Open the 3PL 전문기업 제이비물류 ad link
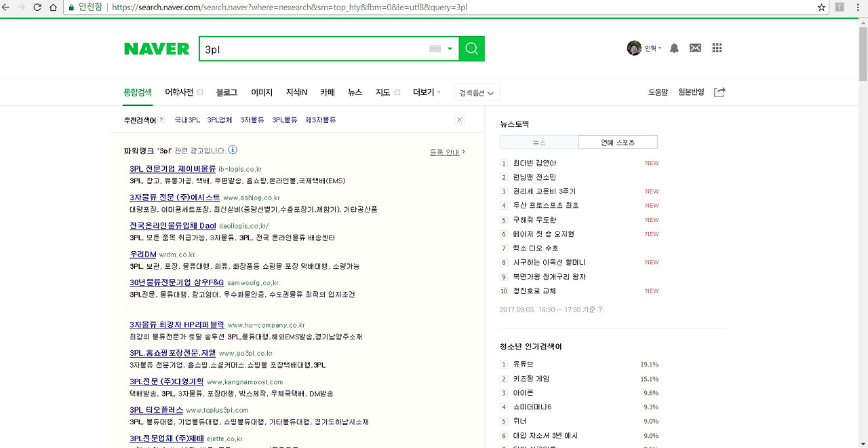Viewport: 868px width, 448px height. click(172, 168)
